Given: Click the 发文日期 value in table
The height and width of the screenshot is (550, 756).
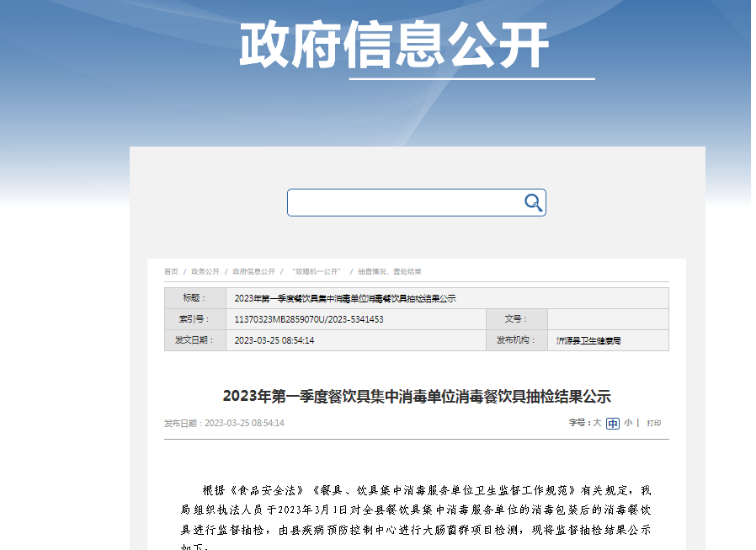Looking at the screenshot, I should point(274,340).
